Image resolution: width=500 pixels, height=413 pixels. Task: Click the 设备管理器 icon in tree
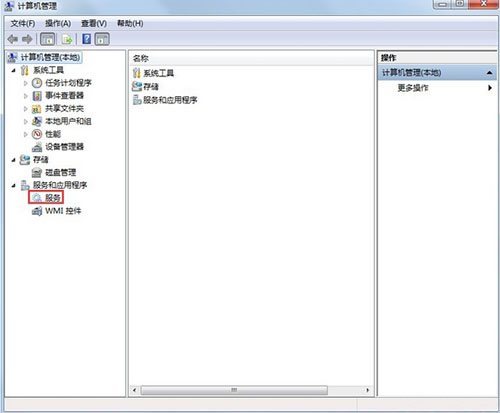coord(37,147)
